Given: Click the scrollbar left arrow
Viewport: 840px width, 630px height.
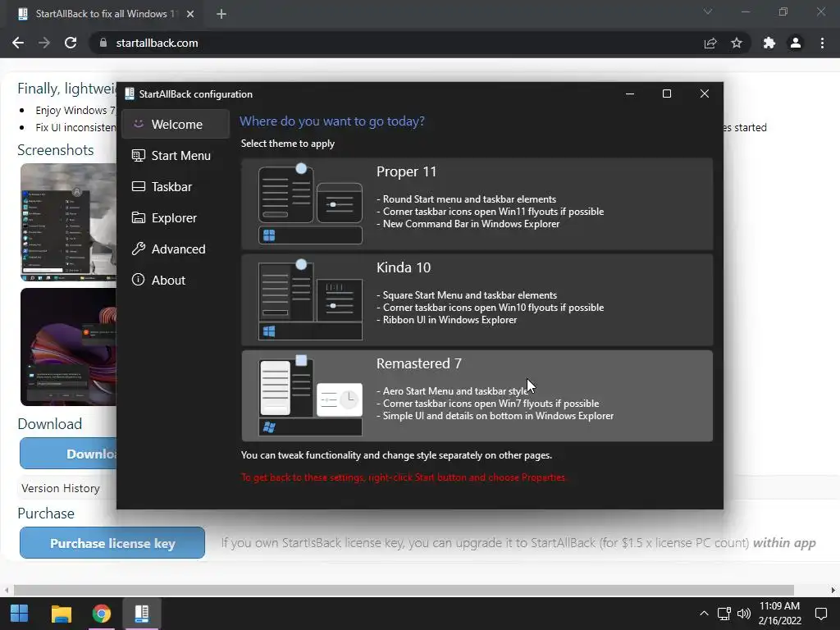Looking at the screenshot, I should coord(6,590).
